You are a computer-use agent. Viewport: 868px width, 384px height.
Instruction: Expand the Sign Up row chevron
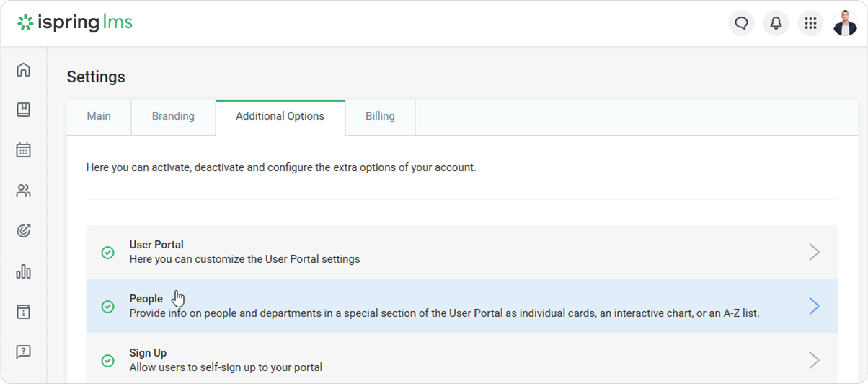click(x=814, y=360)
